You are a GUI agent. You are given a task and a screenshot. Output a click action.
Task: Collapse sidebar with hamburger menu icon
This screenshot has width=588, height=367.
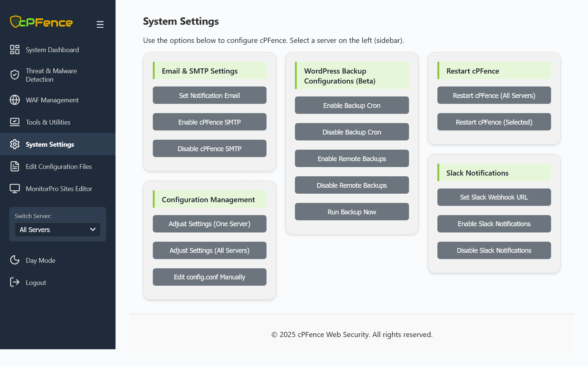click(100, 24)
